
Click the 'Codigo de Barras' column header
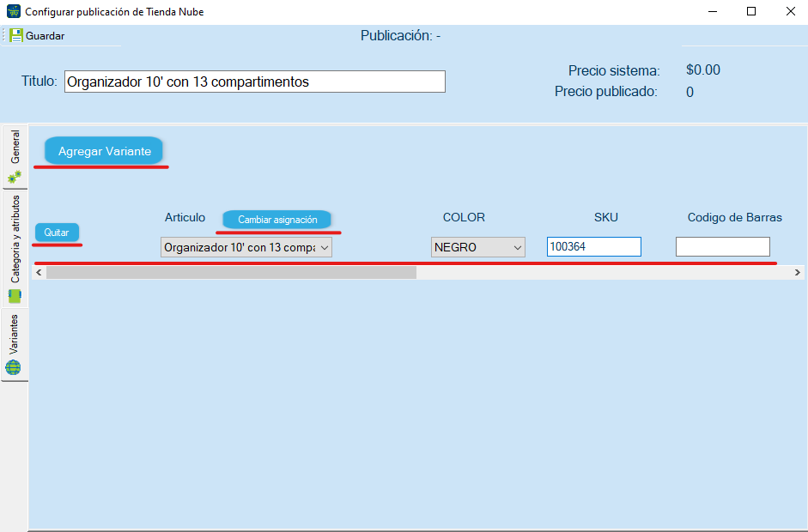734,217
